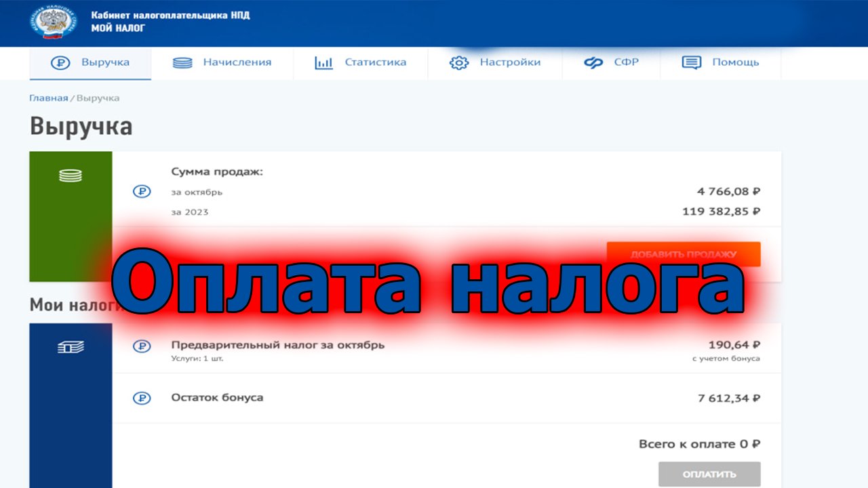Go to the СФР tab
The width and height of the screenshot is (868, 488).
click(x=611, y=63)
